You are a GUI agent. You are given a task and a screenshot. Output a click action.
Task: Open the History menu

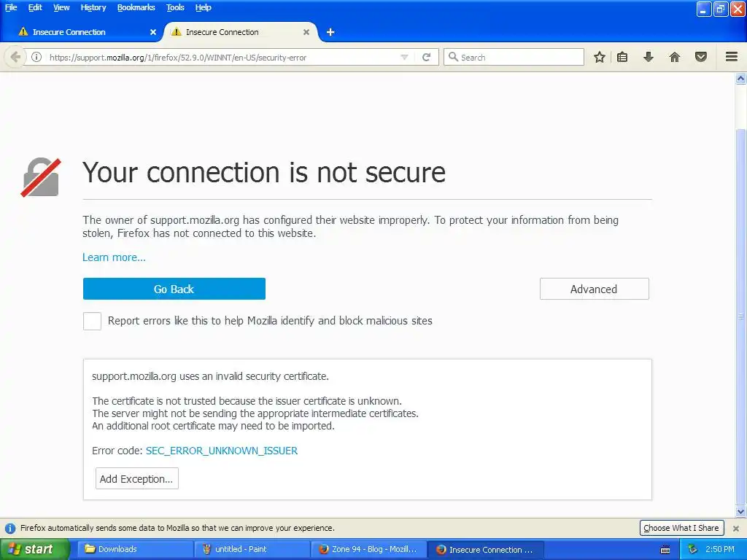pyautogui.click(x=93, y=7)
